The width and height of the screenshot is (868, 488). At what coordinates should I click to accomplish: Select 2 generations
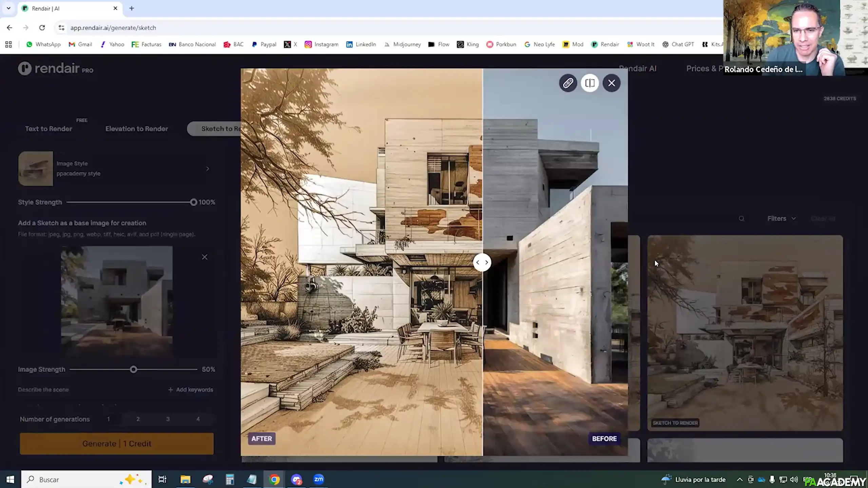click(x=138, y=419)
